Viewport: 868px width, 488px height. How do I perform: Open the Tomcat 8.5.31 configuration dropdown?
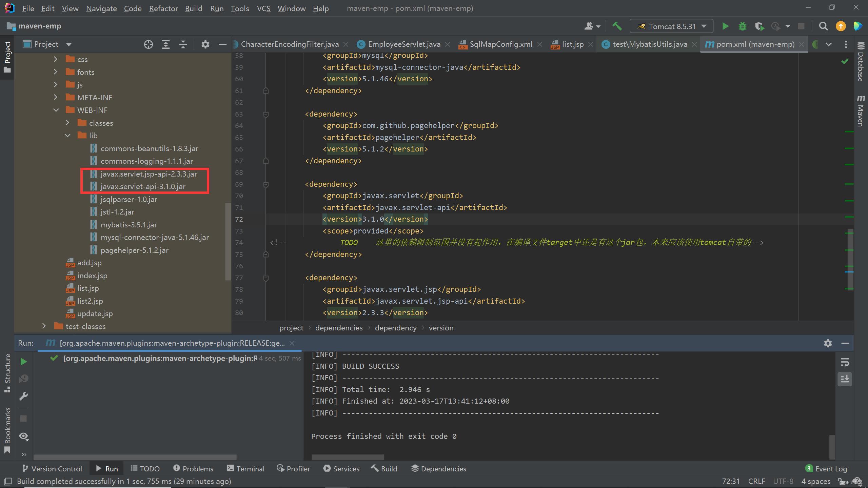[704, 26]
